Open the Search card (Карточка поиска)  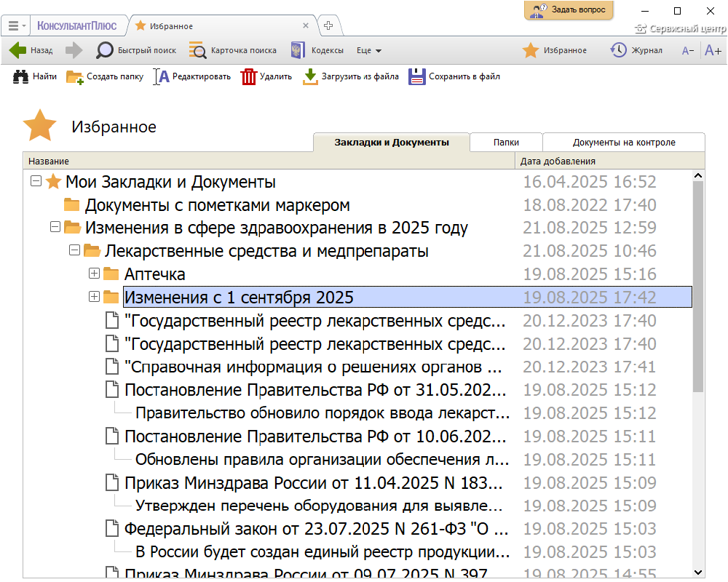[x=197, y=50]
